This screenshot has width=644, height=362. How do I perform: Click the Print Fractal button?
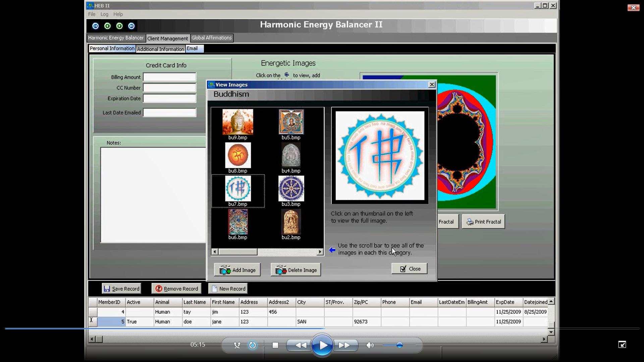click(483, 222)
